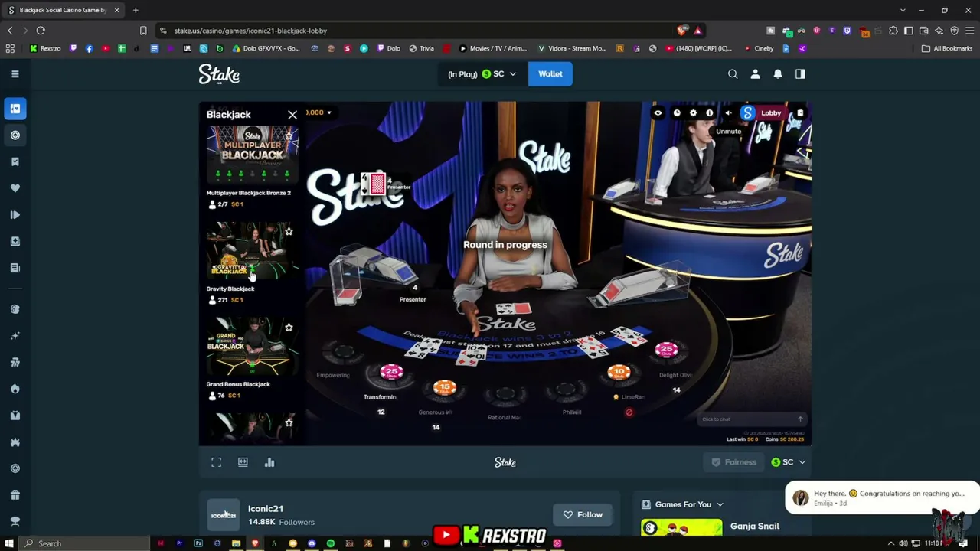This screenshot has width=980, height=551.
Task: Click the sidebar slots 777 icon
Action: 15,362
